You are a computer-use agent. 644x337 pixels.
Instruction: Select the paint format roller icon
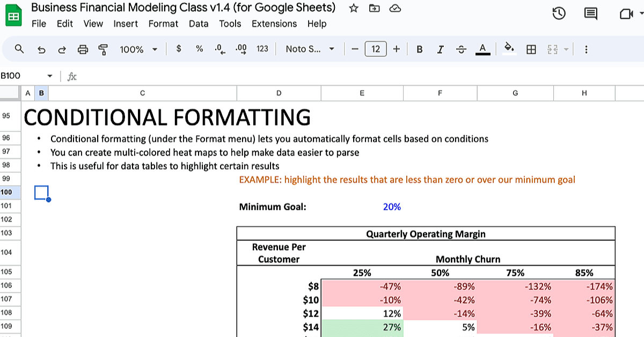pyautogui.click(x=103, y=49)
